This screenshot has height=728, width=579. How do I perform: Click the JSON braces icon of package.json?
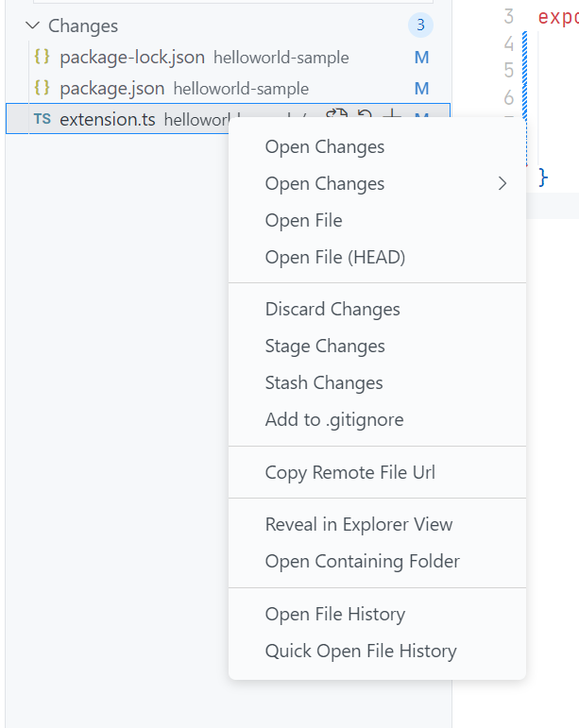pos(42,87)
